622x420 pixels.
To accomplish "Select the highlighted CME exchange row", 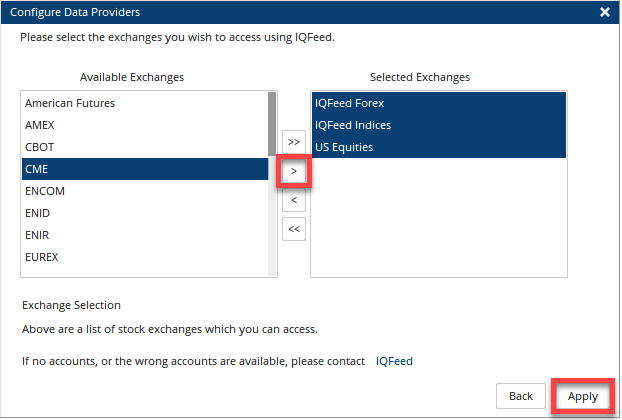I will click(145, 169).
